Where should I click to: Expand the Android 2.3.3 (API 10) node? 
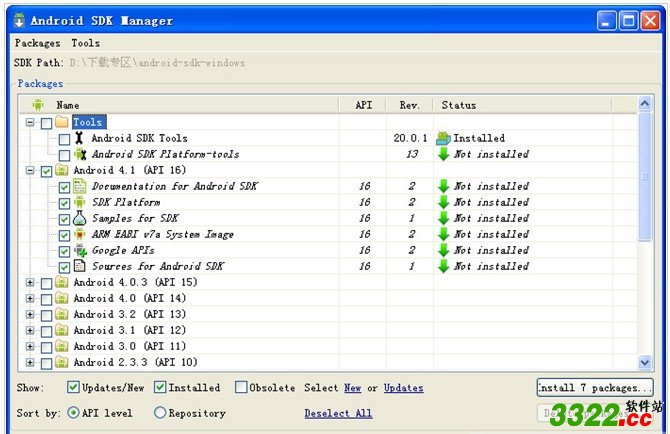point(29,363)
